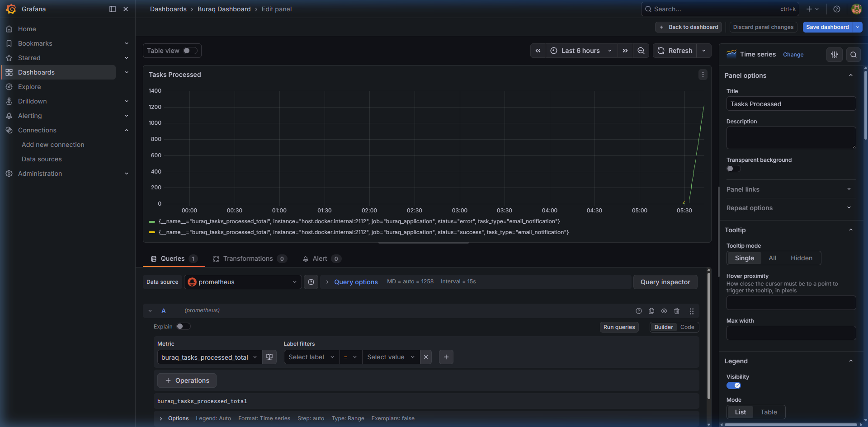868x427 pixels.
Task: Open the Query inspector
Action: pyautogui.click(x=665, y=282)
